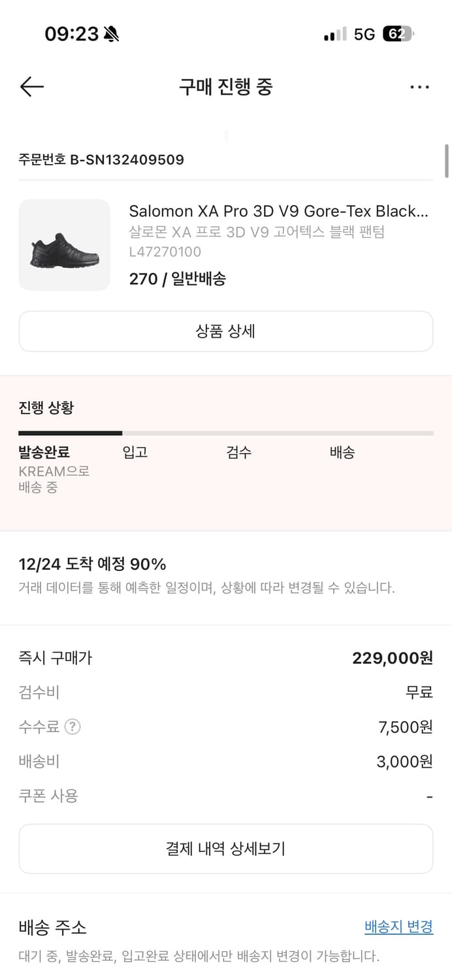Tap the 구매 진행 중 title
This screenshot has height=980, width=452.
[x=226, y=86]
